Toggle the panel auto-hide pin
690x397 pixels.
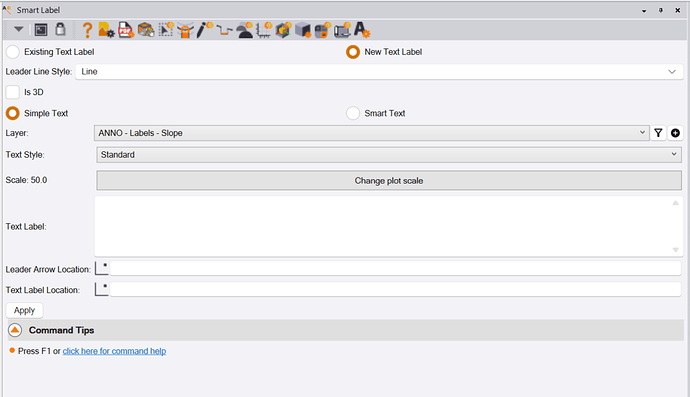661,10
